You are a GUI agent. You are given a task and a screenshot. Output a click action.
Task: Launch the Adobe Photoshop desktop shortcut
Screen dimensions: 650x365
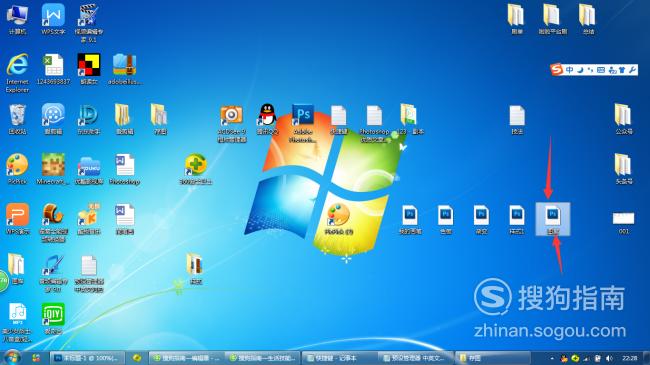coord(303,123)
